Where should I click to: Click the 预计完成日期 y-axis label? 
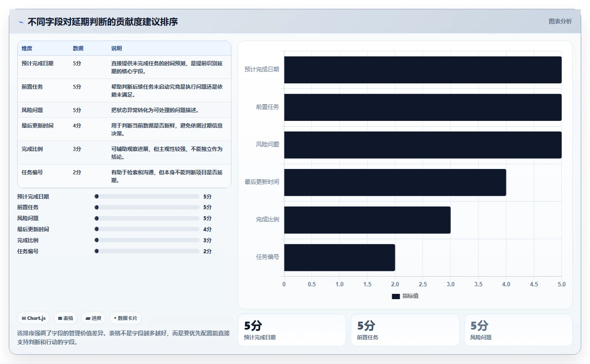click(x=262, y=69)
